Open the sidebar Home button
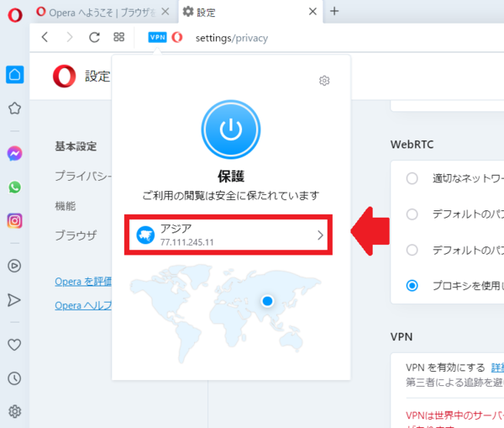 pos(15,75)
